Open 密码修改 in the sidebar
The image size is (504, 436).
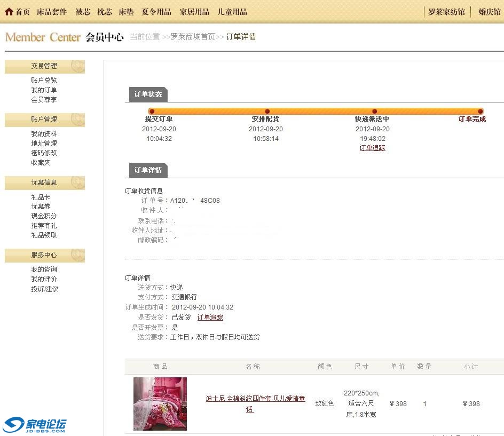(x=44, y=153)
